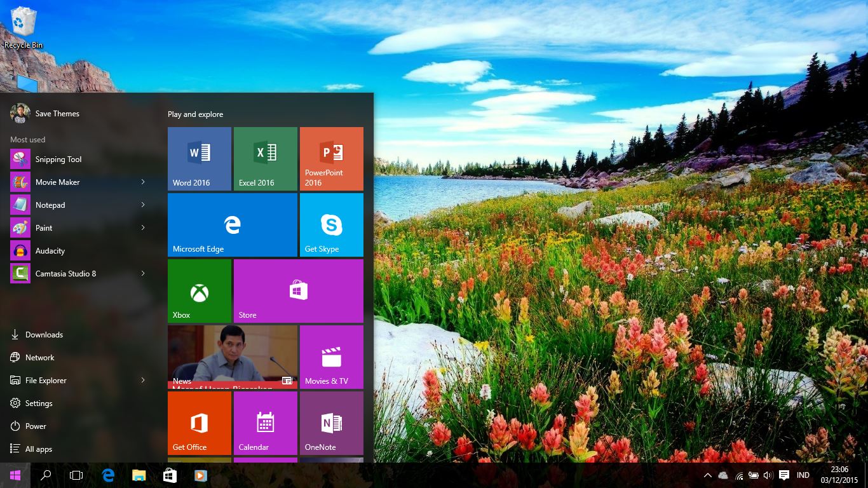
Task: Select the Recycle Bin desktop icon
Action: pyautogui.click(x=24, y=28)
